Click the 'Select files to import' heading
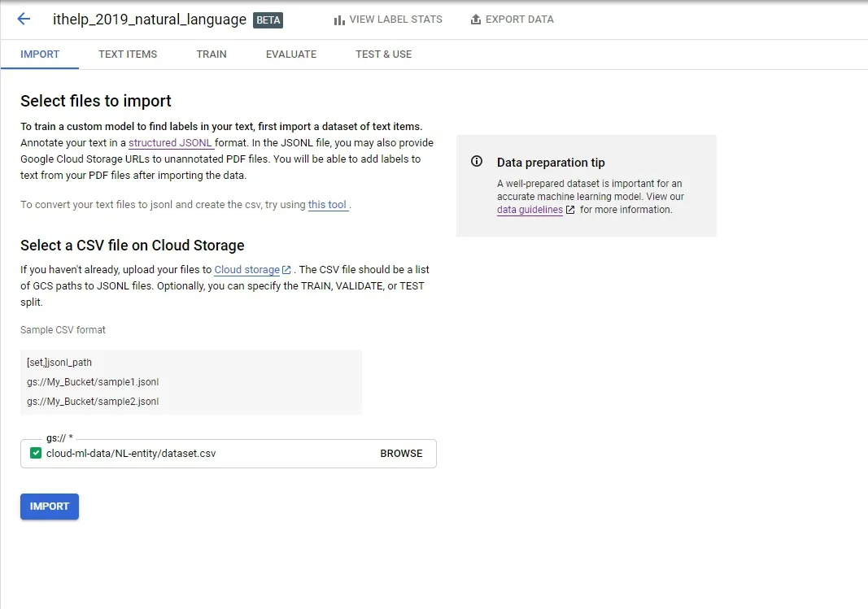 pyautogui.click(x=96, y=101)
